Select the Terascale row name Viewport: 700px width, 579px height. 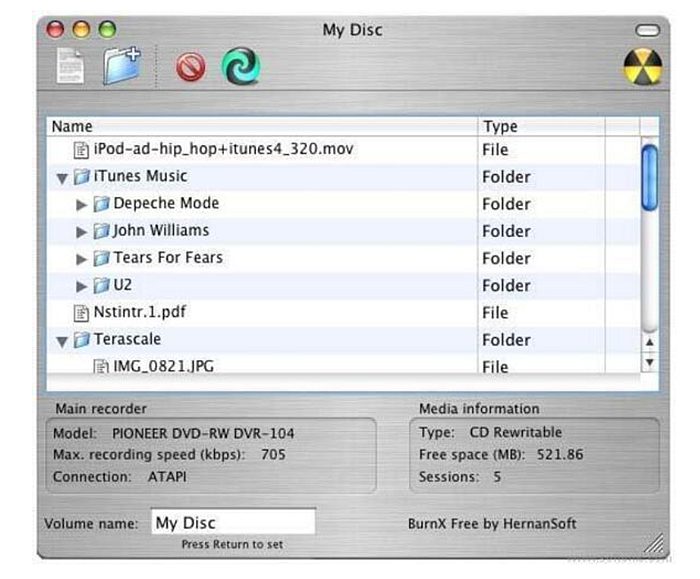click(127, 340)
